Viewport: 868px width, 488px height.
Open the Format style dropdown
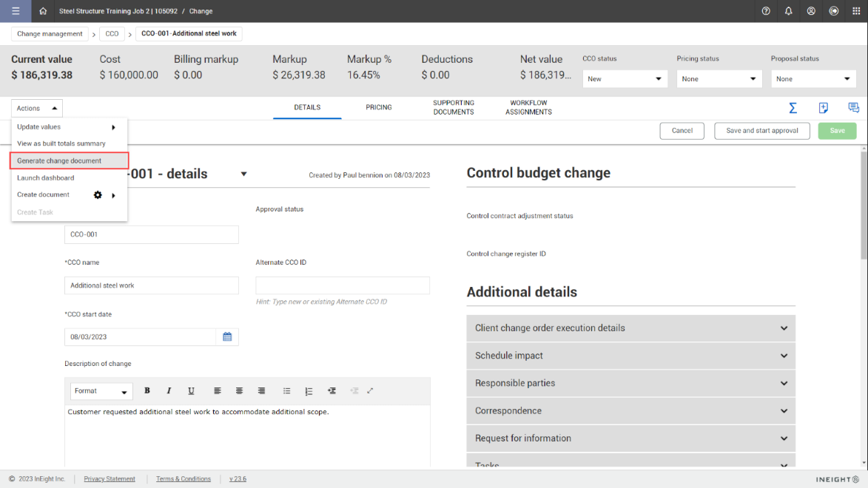point(101,391)
